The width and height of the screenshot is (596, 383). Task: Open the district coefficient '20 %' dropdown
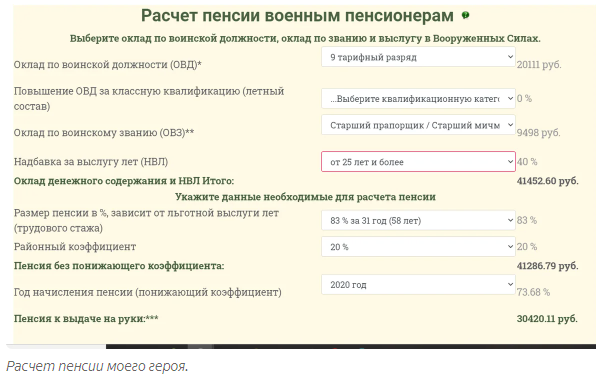coord(418,247)
